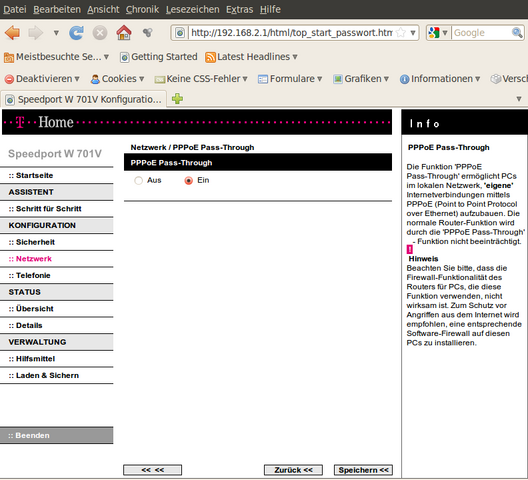Focus the URL address field
The image size is (528, 480).
pyautogui.click(x=292, y=33)
